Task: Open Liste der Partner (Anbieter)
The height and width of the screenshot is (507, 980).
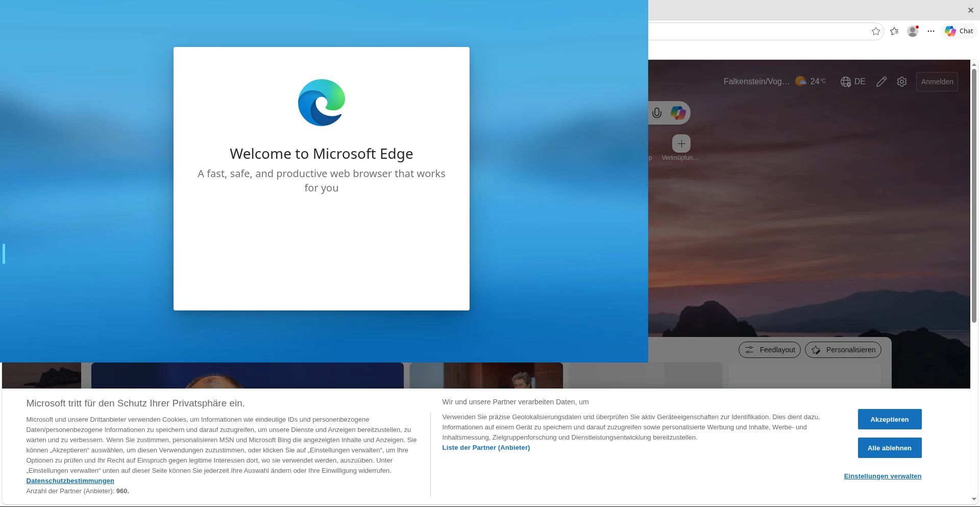Action: click(x=486, y=448)
